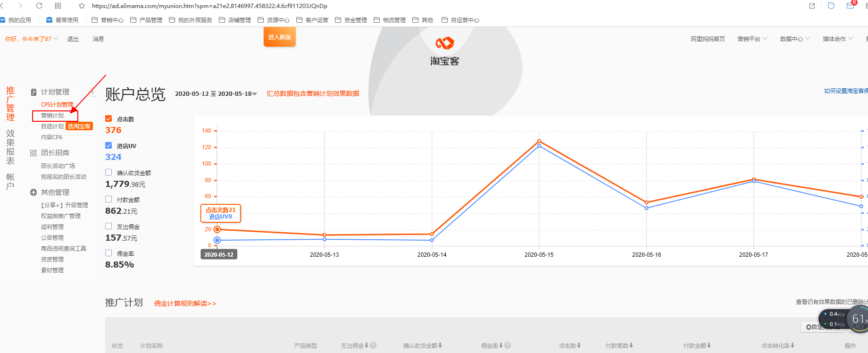Open the mail icon with notification badge
The image size is (868, 353).
(851, 6)
